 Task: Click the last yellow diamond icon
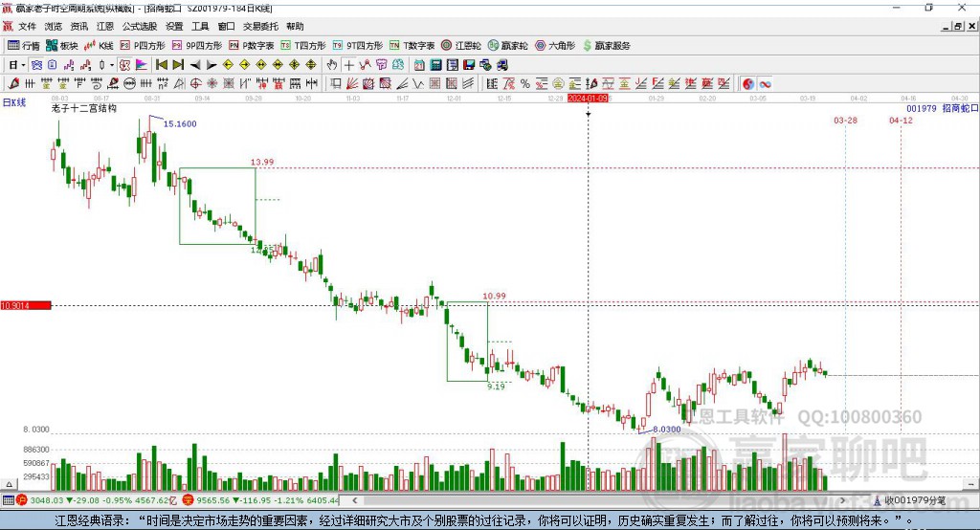click(x=311, y=65)
